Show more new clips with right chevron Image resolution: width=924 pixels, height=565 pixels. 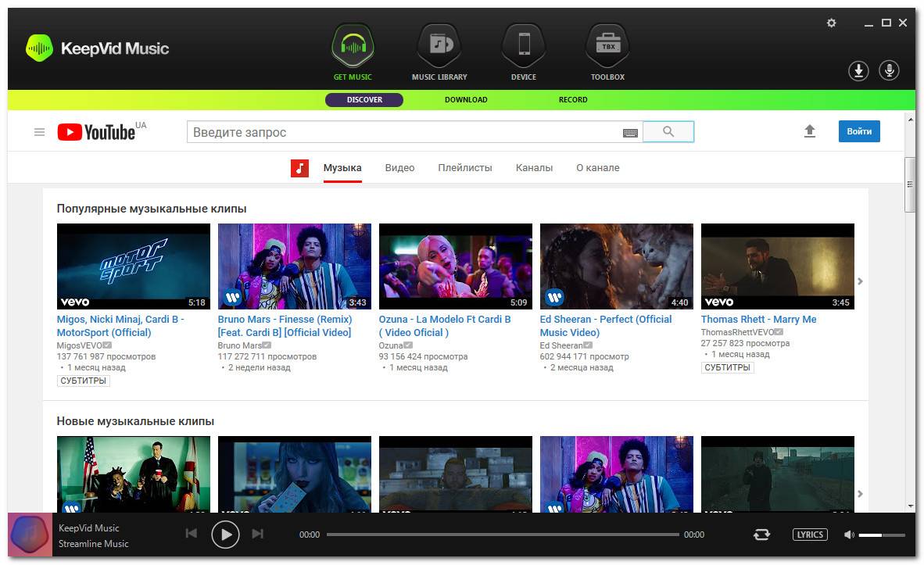point(860,494)
